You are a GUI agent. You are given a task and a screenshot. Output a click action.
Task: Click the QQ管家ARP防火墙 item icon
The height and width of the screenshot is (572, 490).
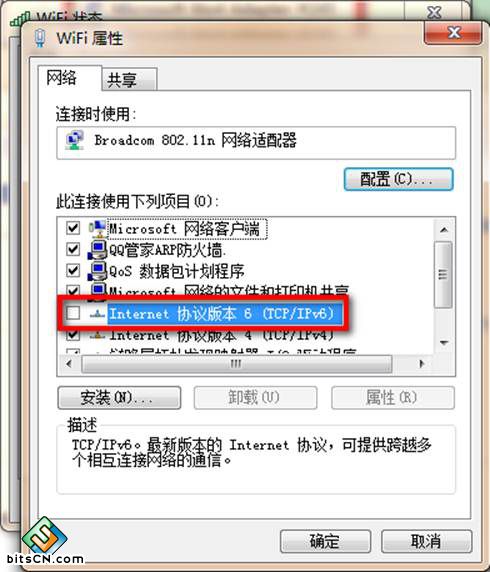pyautogui.click(x=97, y=250)
